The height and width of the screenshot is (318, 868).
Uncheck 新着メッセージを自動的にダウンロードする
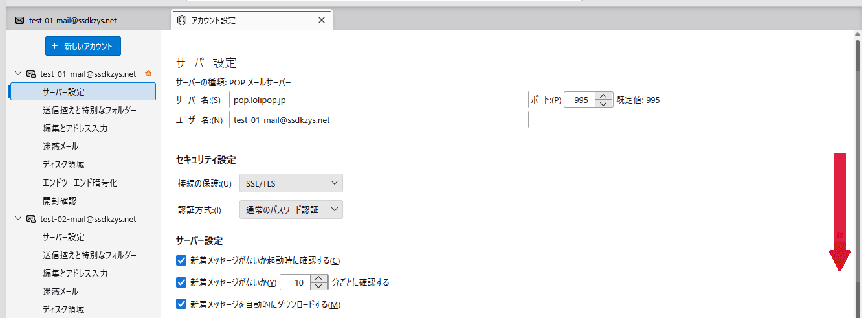[181, 304]
